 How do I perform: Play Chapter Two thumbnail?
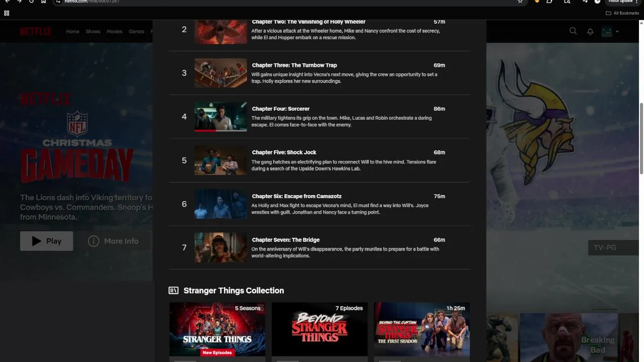(x=221, y=31)
